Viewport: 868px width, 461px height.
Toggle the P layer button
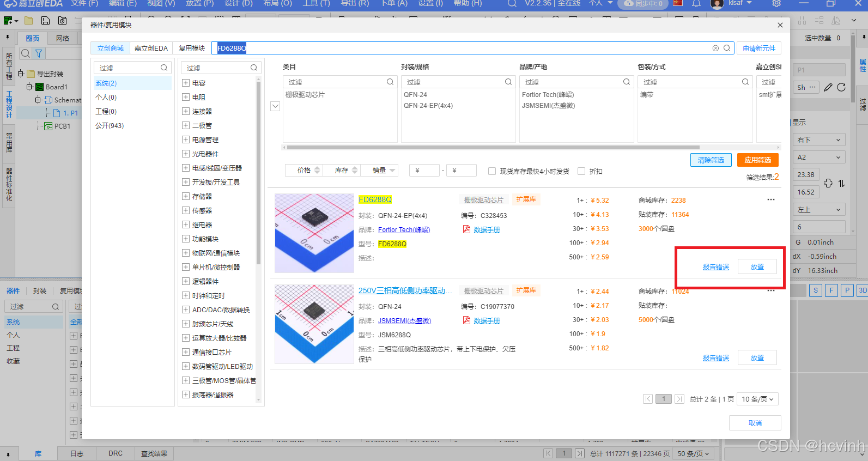click(x=847, y=290)
